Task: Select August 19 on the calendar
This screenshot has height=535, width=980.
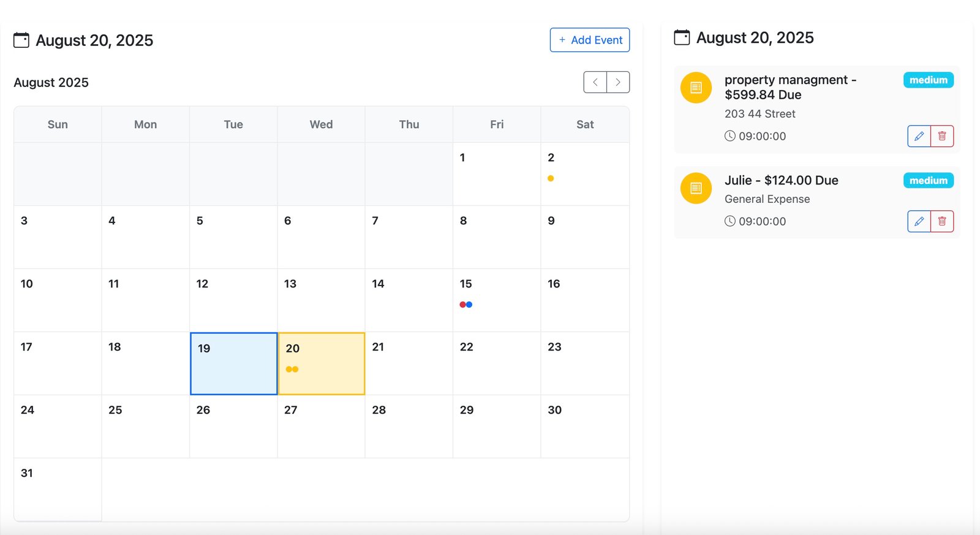Action: click(x=233, y=363)
